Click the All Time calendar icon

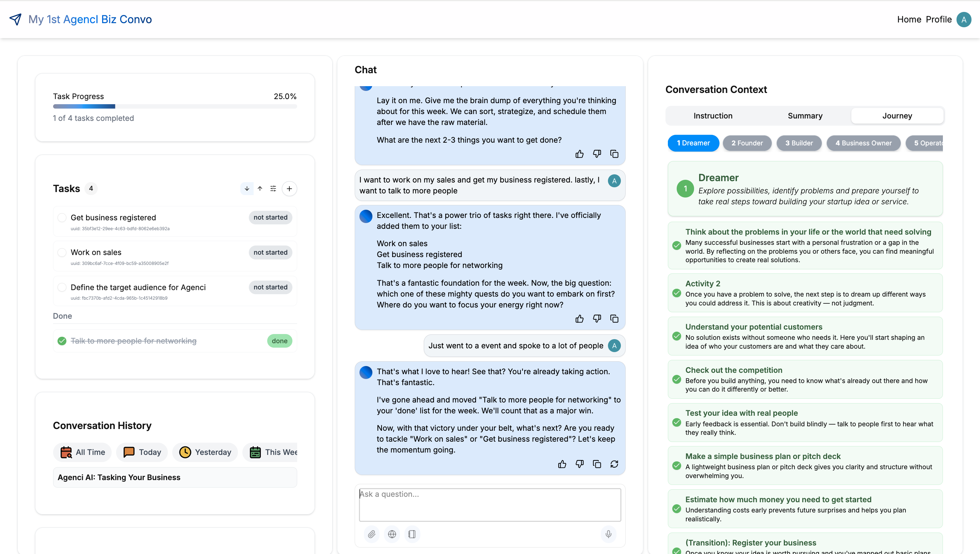66,452
